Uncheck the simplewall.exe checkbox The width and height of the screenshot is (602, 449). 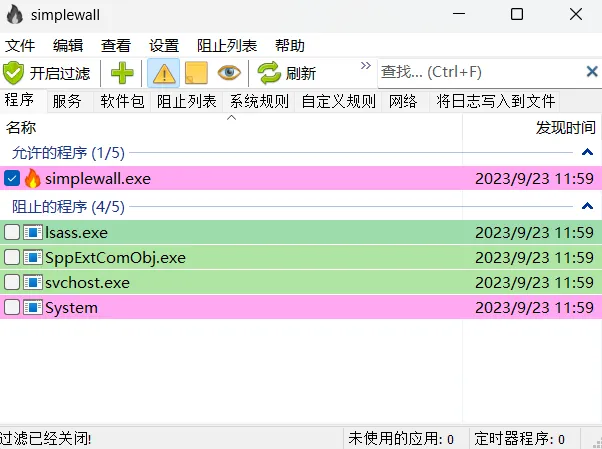pyautogui.click(x=12, y=178)
